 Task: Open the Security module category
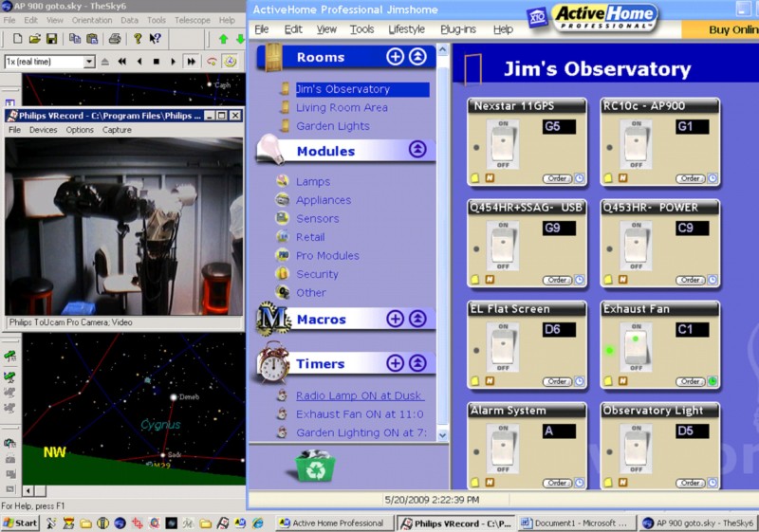[x=317, y=274]
